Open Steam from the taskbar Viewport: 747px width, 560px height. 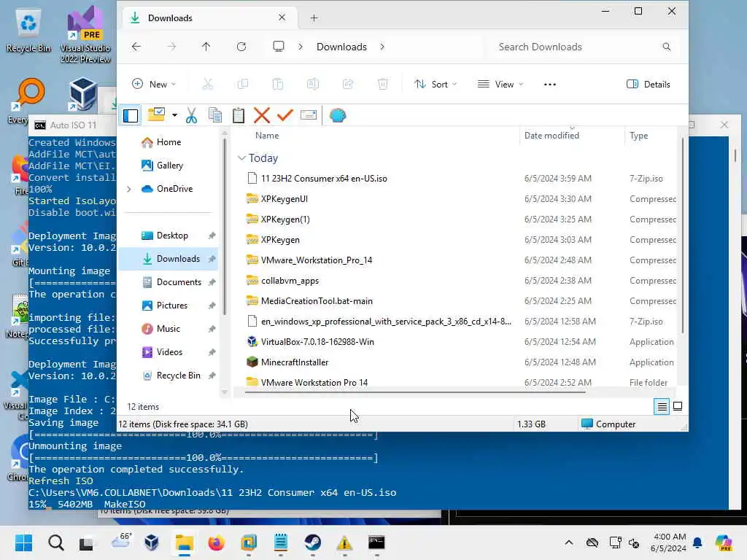pos(312,542)
